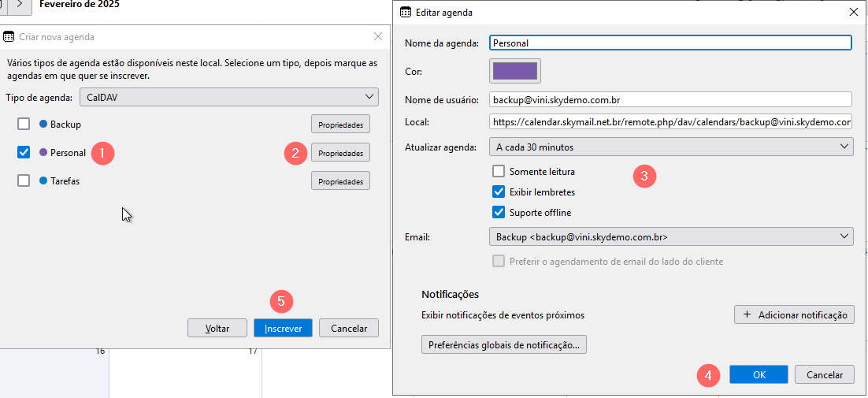The image size is (868, 398).
Task: Disable the Suporte offline checkbox
Action: coord(499,212)
